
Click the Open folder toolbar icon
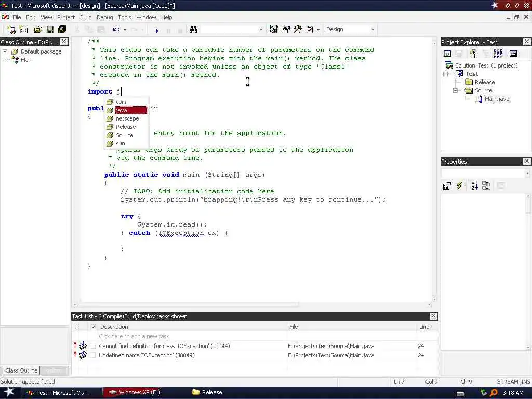38,30
